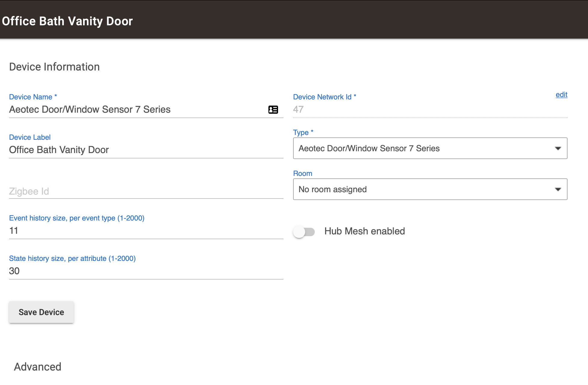Focus the Device Name input field
The height and width of the screenshot is (385, 588).
click(x=137, y=110)
